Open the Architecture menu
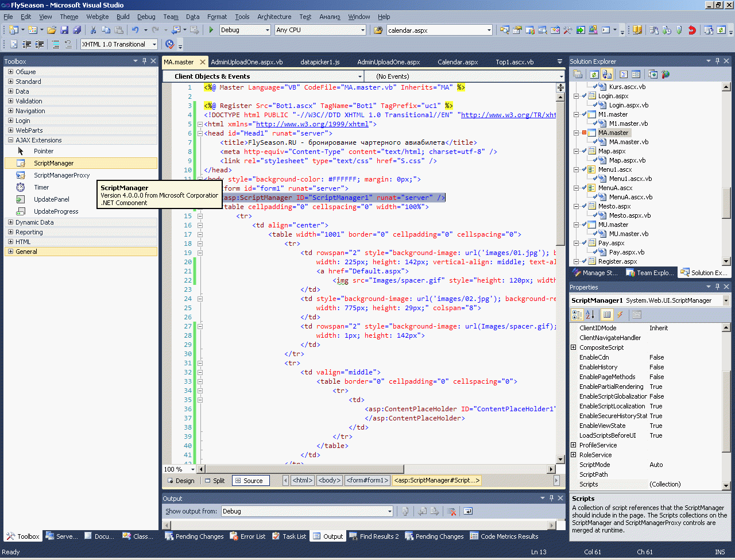 [x=274, y=17]
